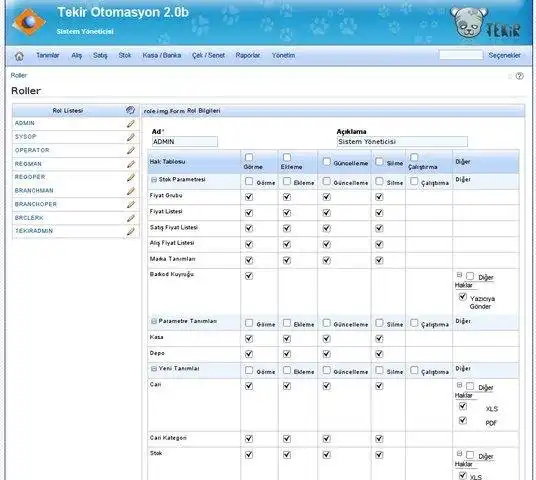Edit the REGMAN role pencil icon
The height and width of the screenshot is (480, 536).
(131, 164)
